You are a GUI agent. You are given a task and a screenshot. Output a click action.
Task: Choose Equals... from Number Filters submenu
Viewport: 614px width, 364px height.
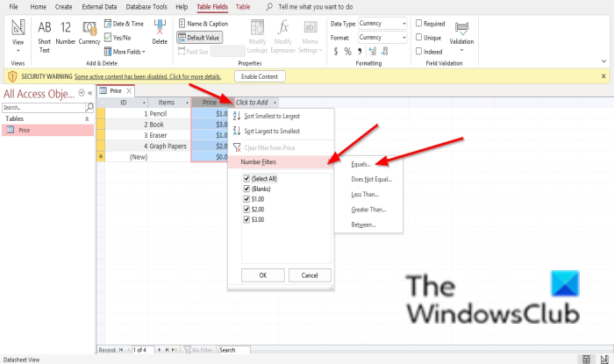click(361, 164)
